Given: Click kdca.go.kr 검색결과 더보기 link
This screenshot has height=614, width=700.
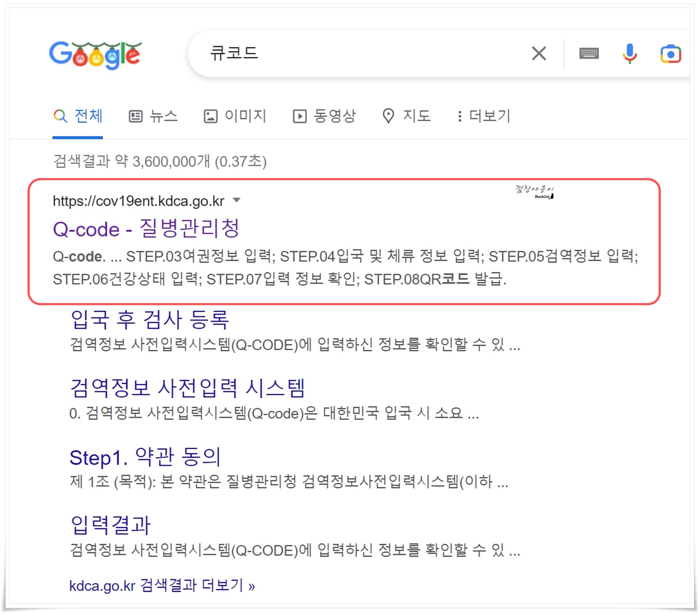Looking at the screenshot, I should (x=162, y=586).
